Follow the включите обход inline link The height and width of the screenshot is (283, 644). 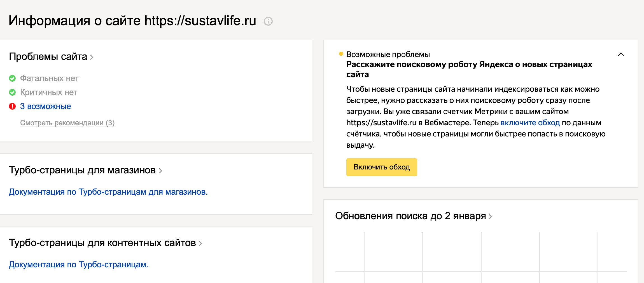point(530,123)
